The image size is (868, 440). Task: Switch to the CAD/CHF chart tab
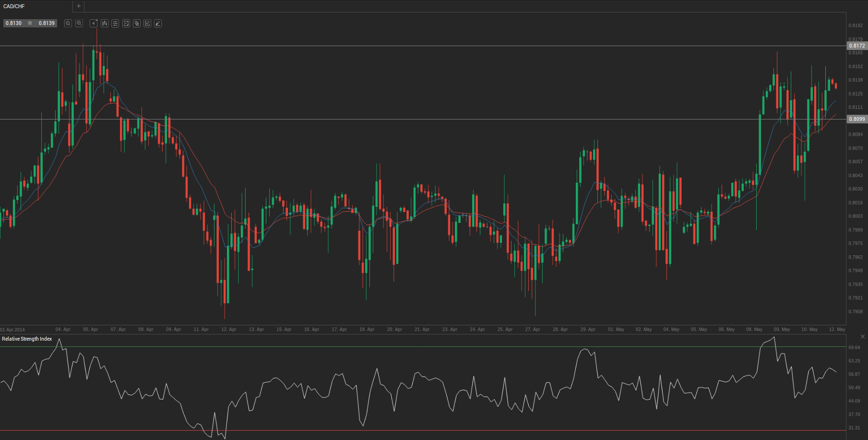pos(14,6)
